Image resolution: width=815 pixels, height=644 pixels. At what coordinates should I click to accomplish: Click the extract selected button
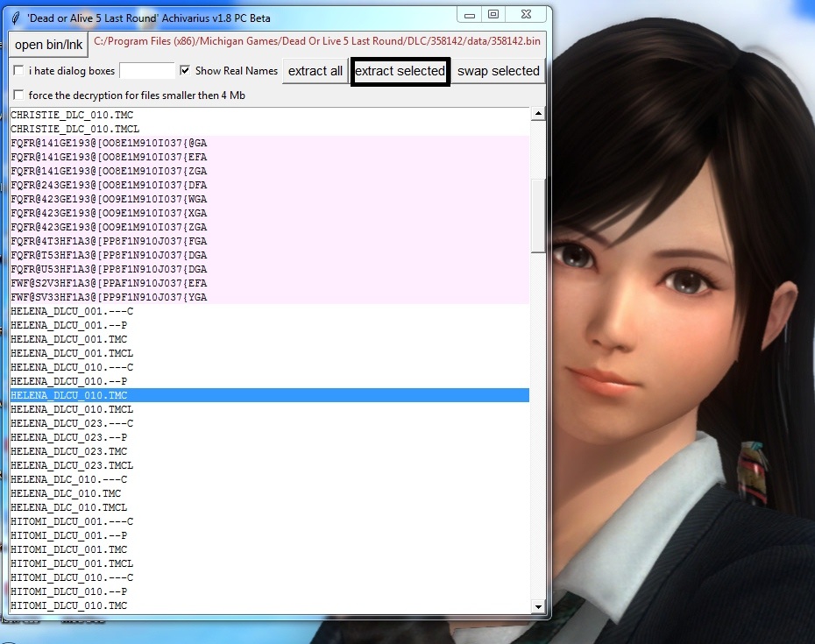click(x=400, y=71)
